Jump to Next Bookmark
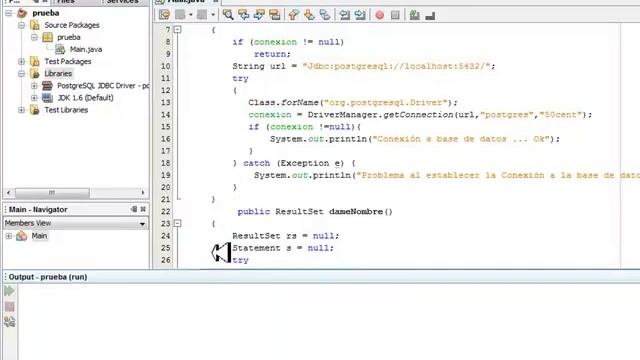 [x=309, y=15]
